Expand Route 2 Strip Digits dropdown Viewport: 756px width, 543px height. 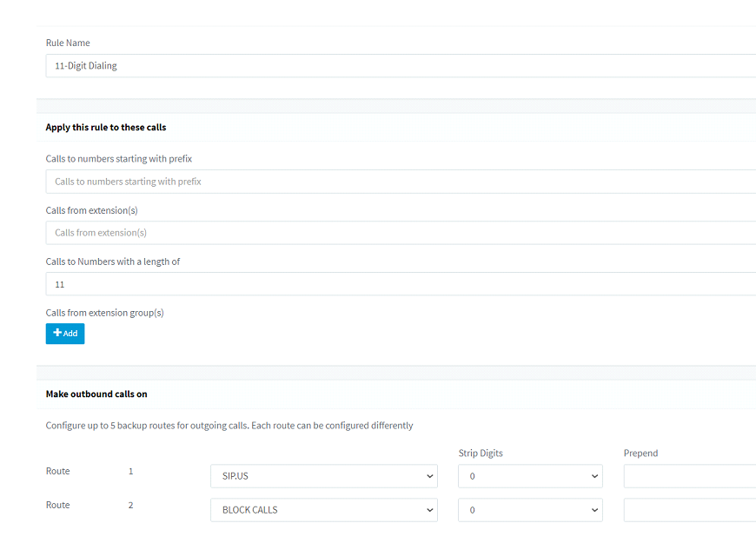tap(530, 510)
